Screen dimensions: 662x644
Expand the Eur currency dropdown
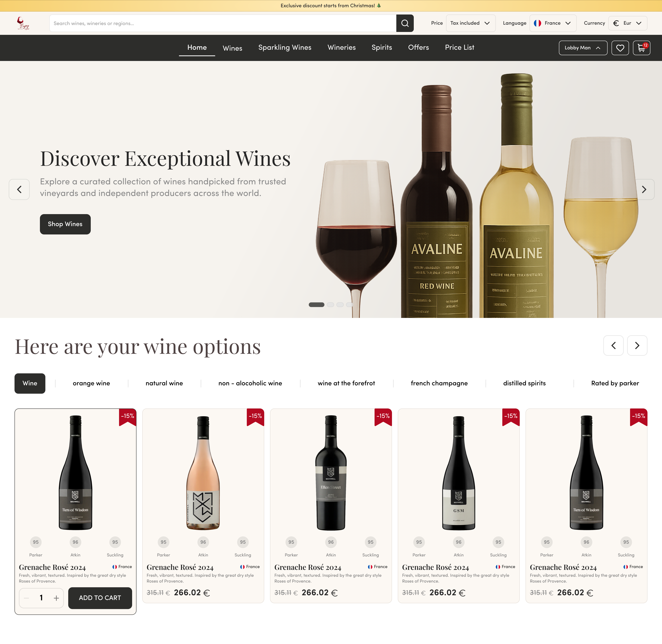628,23
